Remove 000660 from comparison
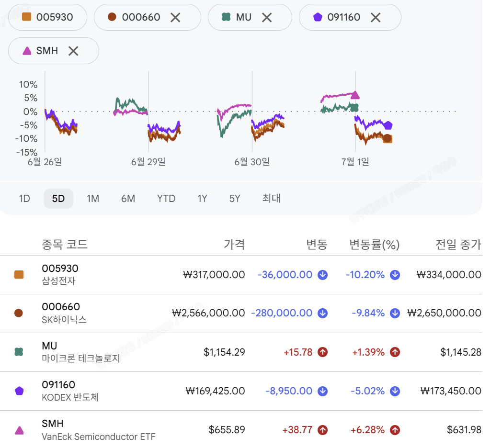The image size is (502, 448). 175,17
